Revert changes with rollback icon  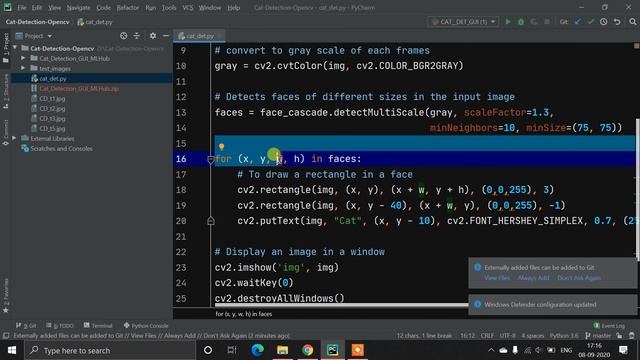pyautogui.click(x=617, y=22)
